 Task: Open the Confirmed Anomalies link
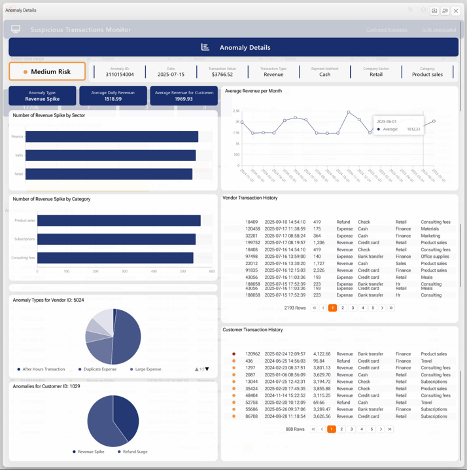pyautogui.click(x=387, y=30)
